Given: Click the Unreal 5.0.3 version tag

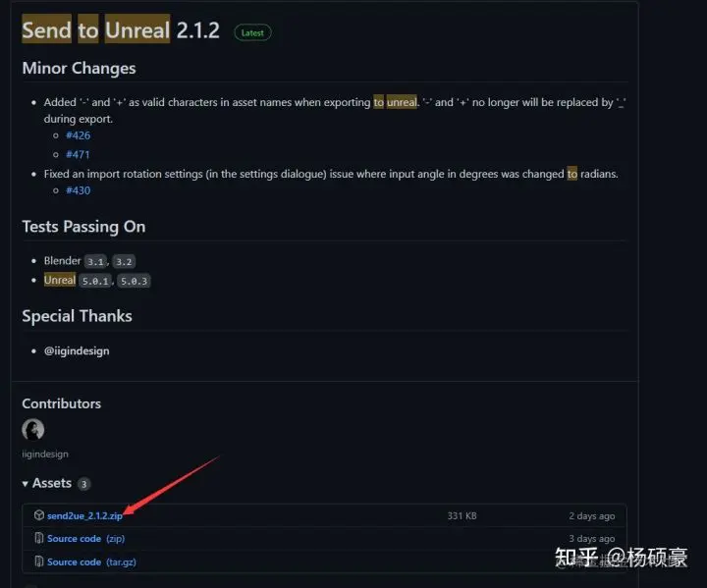Looking at the screenshot, I should tap(134, 281).
